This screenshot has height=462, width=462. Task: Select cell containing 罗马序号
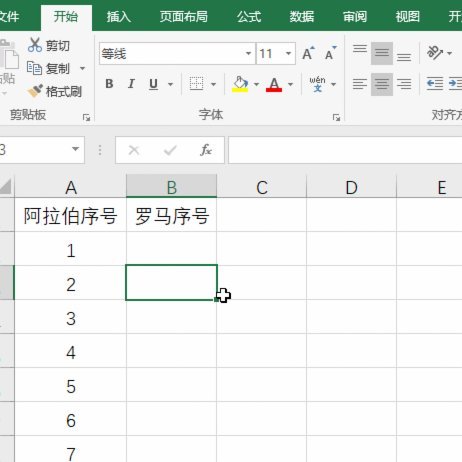click(x=172, y=215)
